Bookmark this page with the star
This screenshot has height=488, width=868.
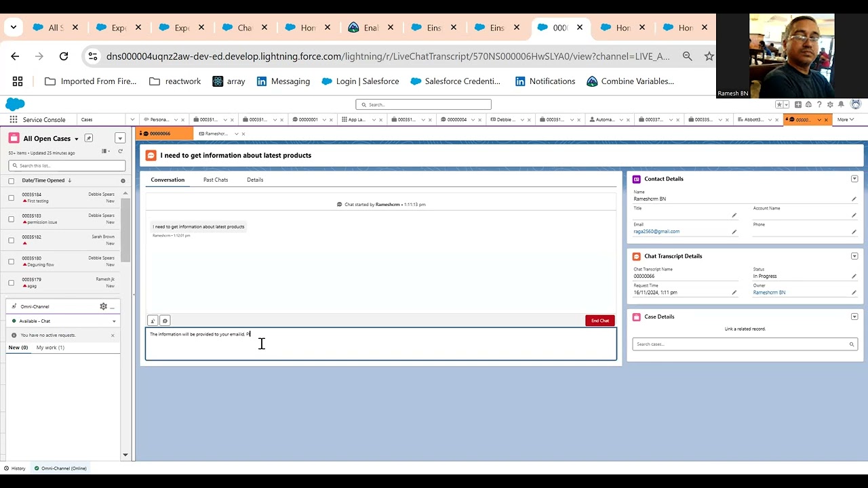pos(709,56)
